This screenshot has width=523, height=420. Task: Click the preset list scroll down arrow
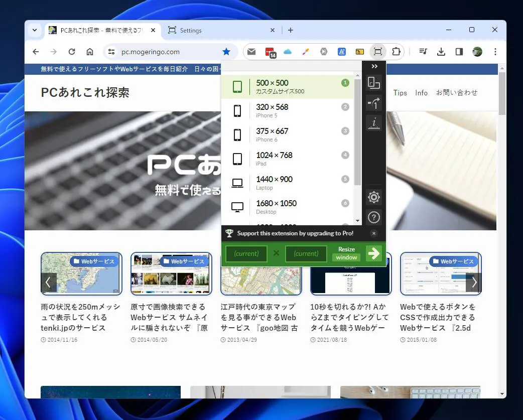click(357, 221)
